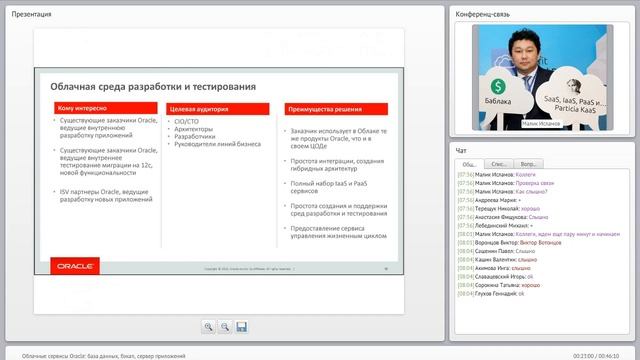640x360 pixels.
Task: Select the Oracle slide in the presentation area
Action: tap(219, 171)
